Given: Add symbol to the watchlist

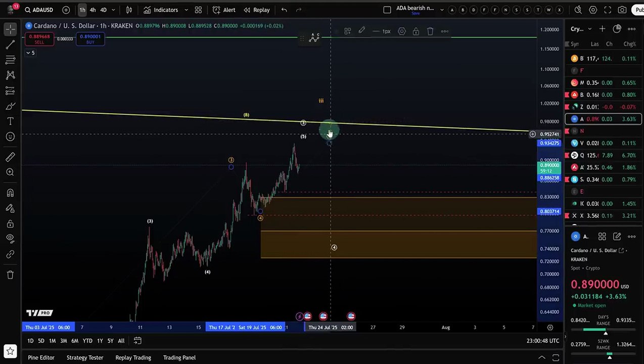Looking at the screenshot, I should 602,29.
